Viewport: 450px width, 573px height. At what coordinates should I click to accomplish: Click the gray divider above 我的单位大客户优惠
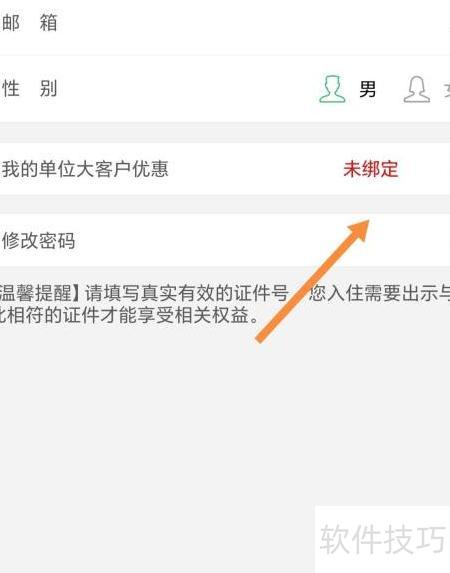225,132
